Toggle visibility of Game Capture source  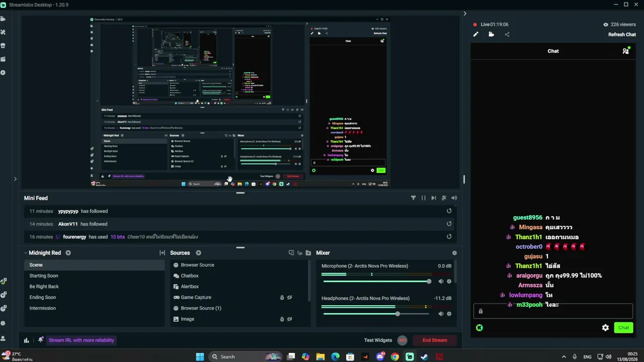[289, 298]
